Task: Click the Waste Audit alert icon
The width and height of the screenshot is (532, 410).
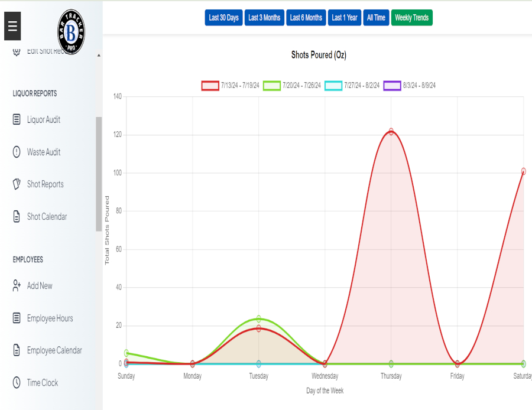Action: (17, 152)
